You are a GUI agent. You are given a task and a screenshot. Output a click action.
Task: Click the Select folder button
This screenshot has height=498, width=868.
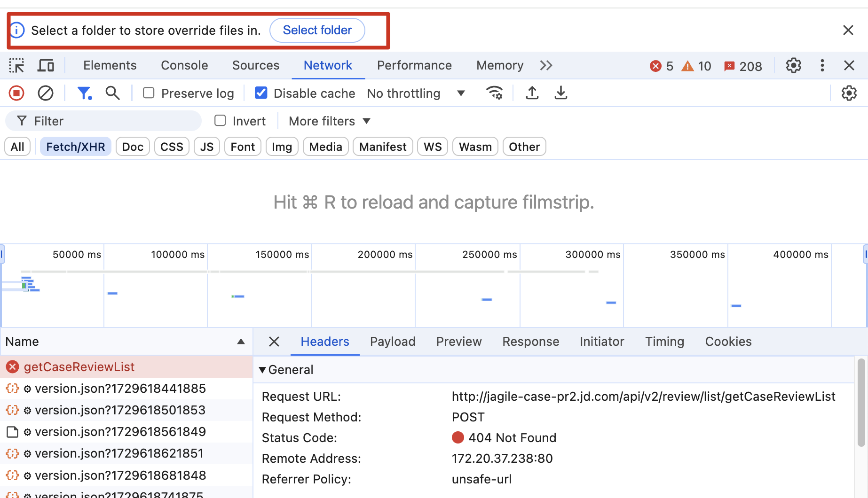tap(317, 30)
